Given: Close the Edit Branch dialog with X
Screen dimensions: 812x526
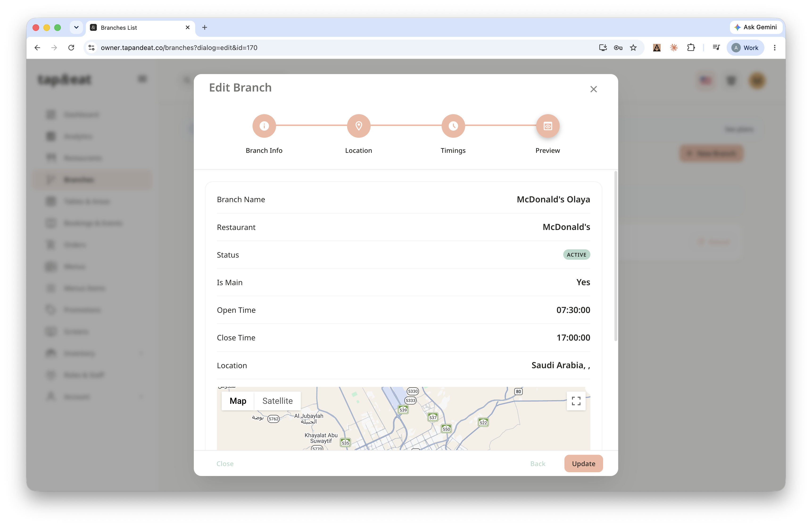Looking at the screenshot, I should 593,89.
